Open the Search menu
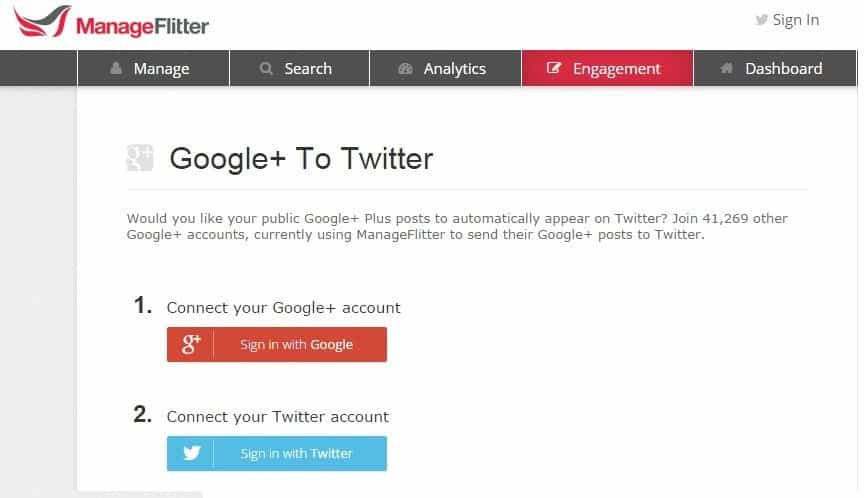This screenshot has width=864, height=498. pos(299,68)
